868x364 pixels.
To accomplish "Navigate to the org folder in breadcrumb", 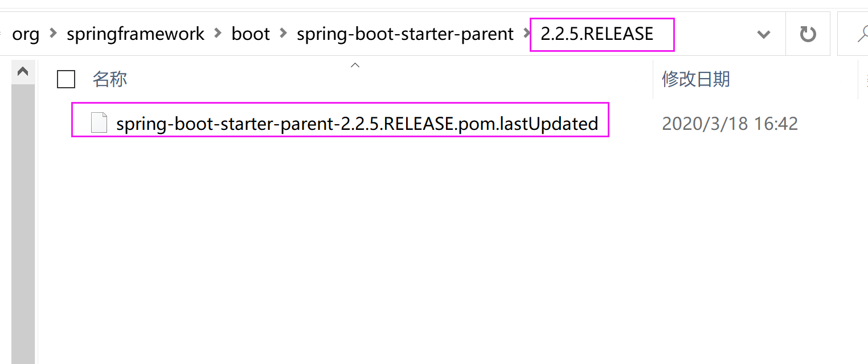I will pos(26,34).
